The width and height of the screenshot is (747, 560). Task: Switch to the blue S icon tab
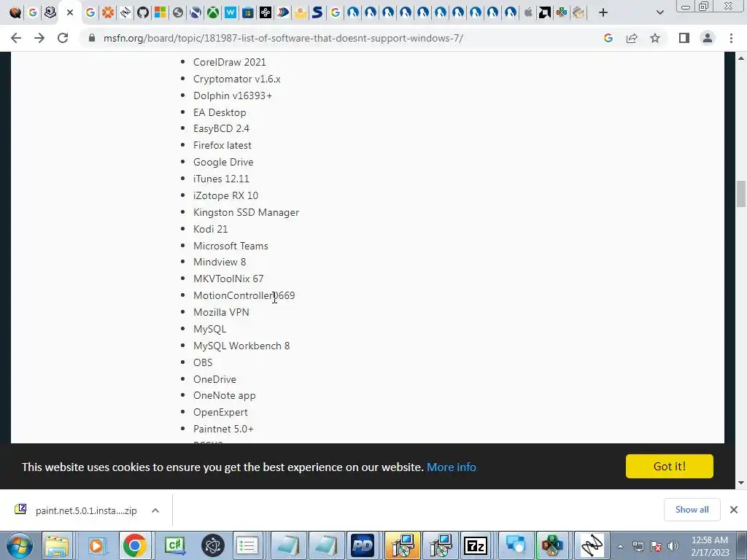coord(317,12)
